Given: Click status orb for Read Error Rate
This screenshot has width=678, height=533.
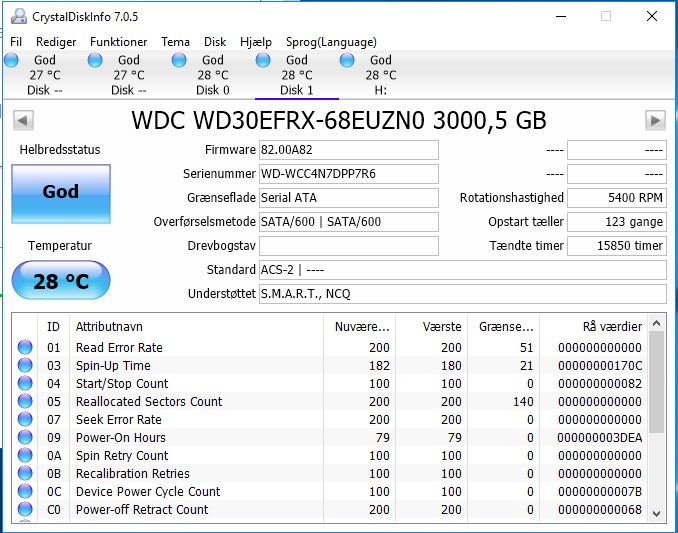Looking at the screenshot, I should [25, 347].
